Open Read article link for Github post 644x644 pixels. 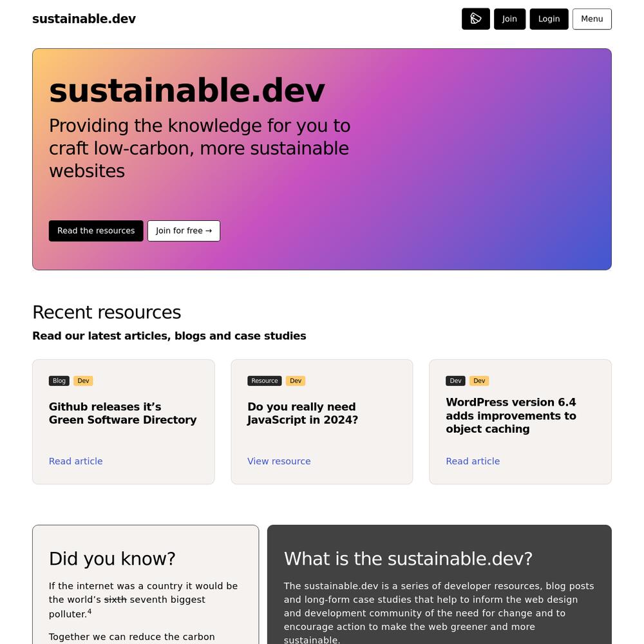tap(75, 461)
